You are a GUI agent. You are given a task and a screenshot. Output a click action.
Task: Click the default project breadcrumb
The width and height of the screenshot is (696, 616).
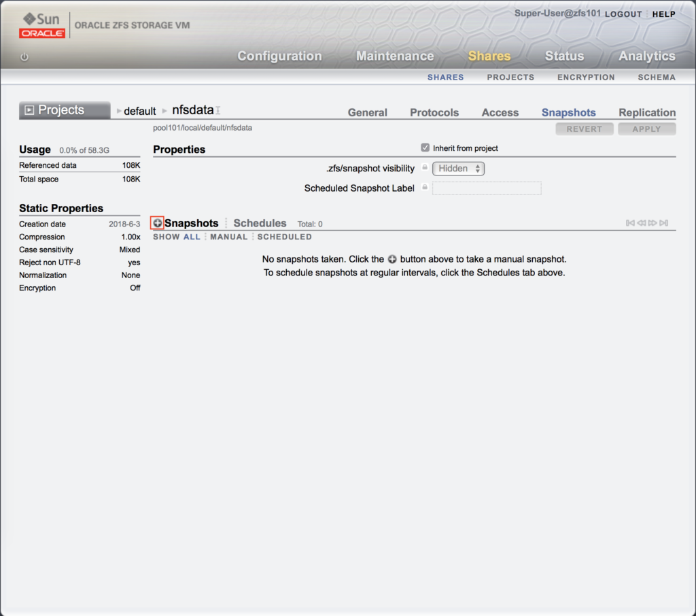coord(140,111)
